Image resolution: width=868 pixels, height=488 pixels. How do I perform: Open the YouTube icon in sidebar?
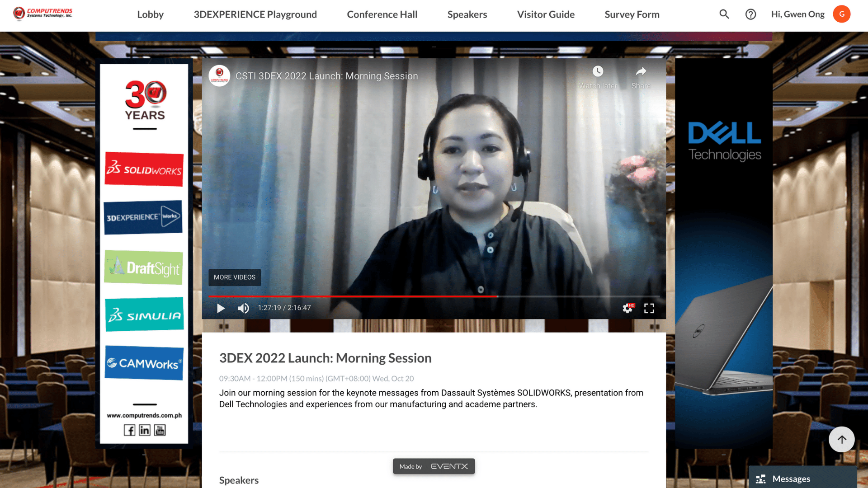[160, 430]
